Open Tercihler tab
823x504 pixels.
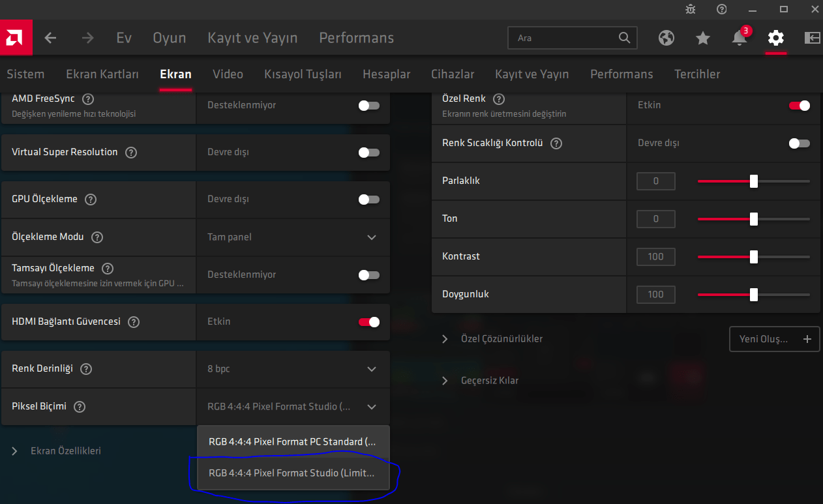click(x=697, y=74)
